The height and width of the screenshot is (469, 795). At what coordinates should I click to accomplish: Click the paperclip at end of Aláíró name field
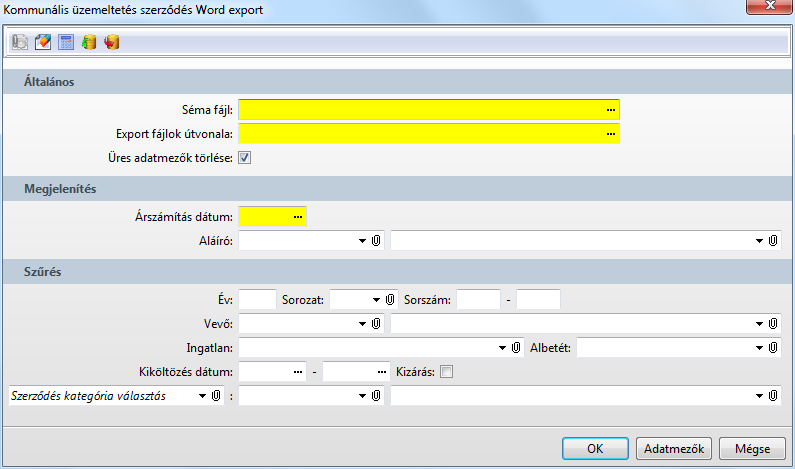click(x=773, y=240)
